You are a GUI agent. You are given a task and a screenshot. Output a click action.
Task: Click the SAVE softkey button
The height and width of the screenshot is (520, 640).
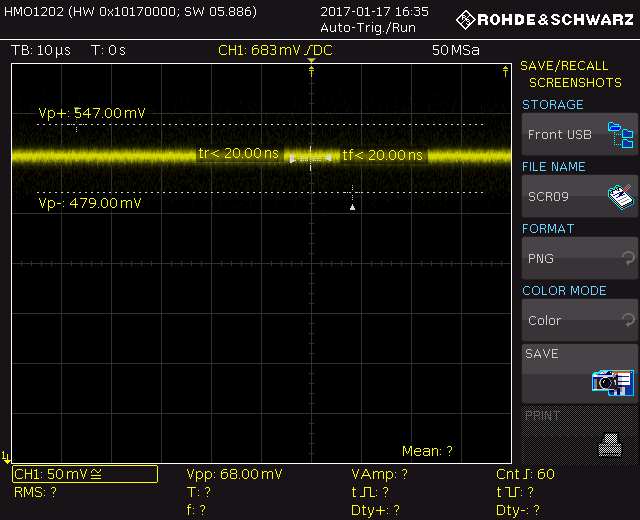click(580, 373)
